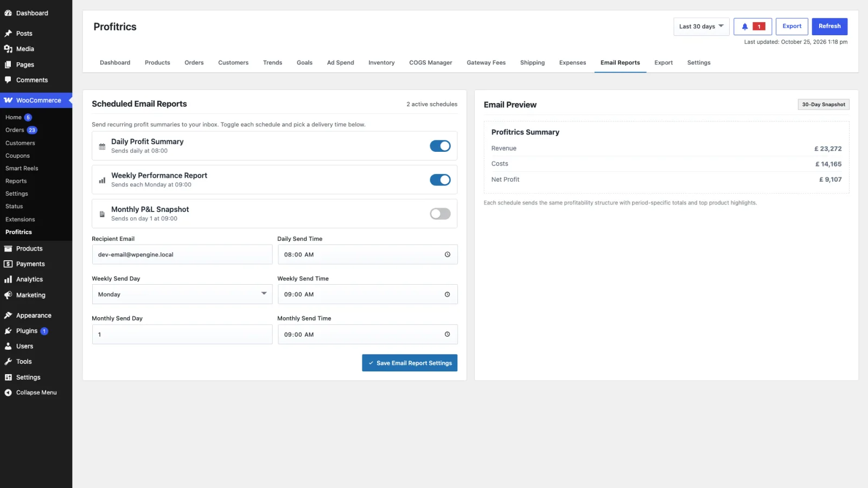
Task: Open the Users person icon
Action: click(x=8, y=346)
